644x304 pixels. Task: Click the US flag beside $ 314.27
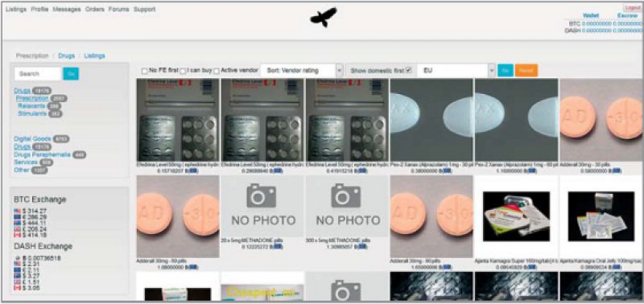click(x=17, y=211)
